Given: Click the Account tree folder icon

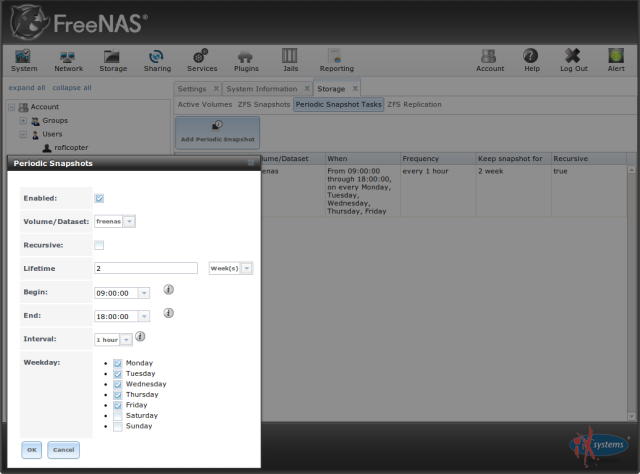Looking at the screenshot, I should click(x=24, y=107).
